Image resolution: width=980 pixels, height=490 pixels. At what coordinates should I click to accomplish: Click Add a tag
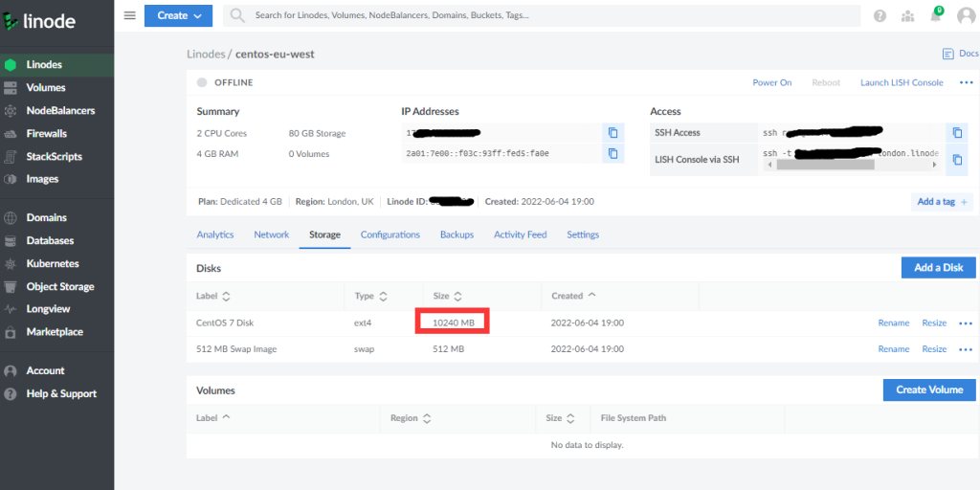[x=942, y=202]
